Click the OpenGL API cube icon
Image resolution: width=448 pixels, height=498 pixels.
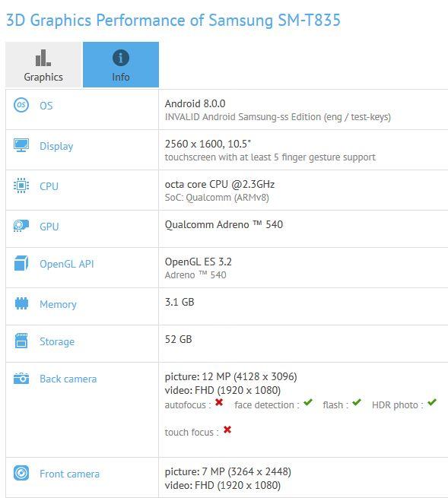[21, 263]
